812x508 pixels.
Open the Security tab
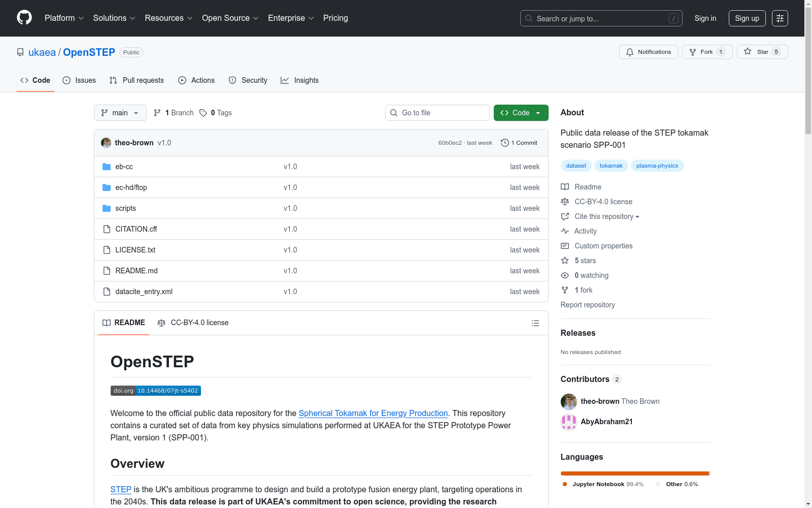(x=248, y=80)
